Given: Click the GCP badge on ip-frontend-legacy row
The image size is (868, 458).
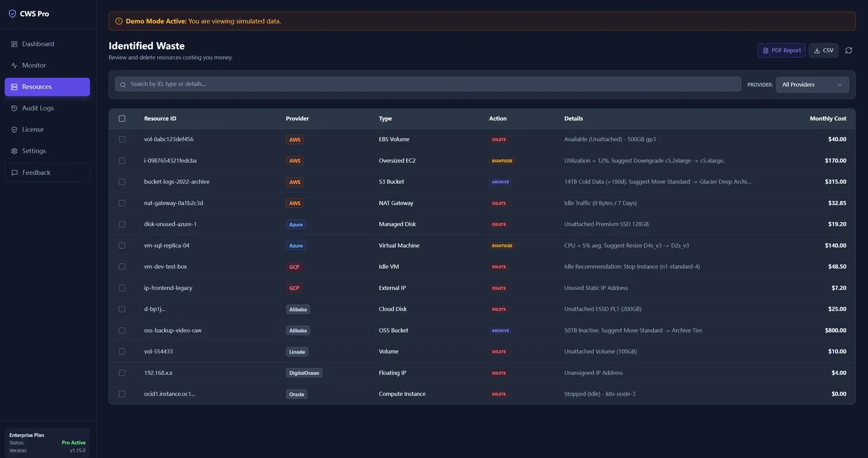Looking at the screenshot, I should point(294,288).
